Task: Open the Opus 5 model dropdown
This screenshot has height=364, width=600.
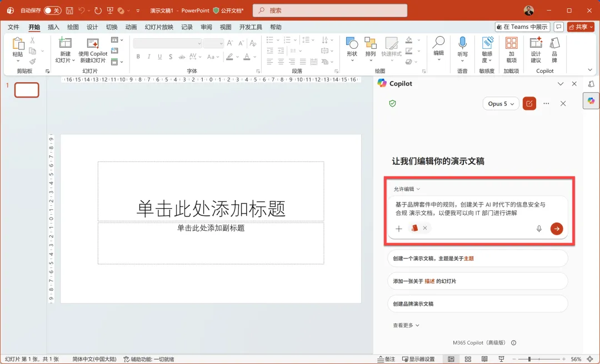Action: [501, 104]
